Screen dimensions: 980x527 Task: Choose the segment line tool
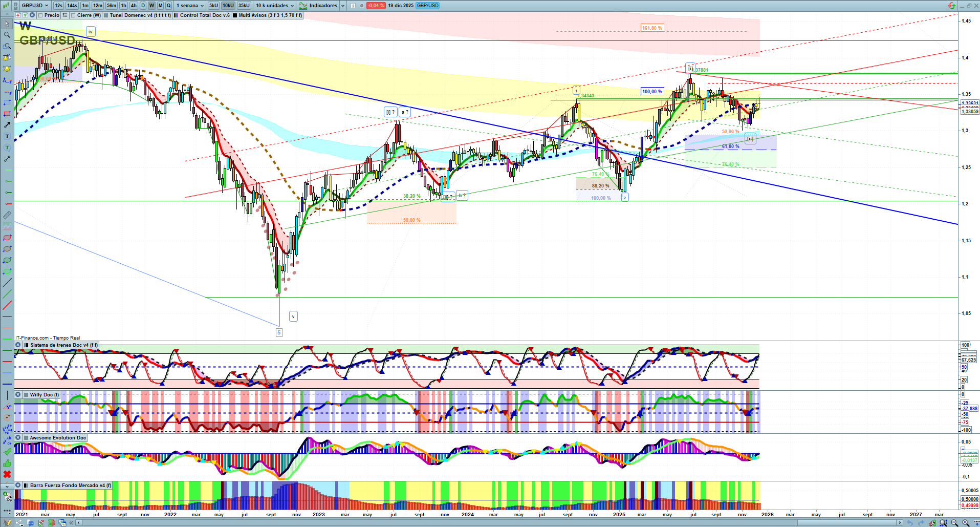7,159
